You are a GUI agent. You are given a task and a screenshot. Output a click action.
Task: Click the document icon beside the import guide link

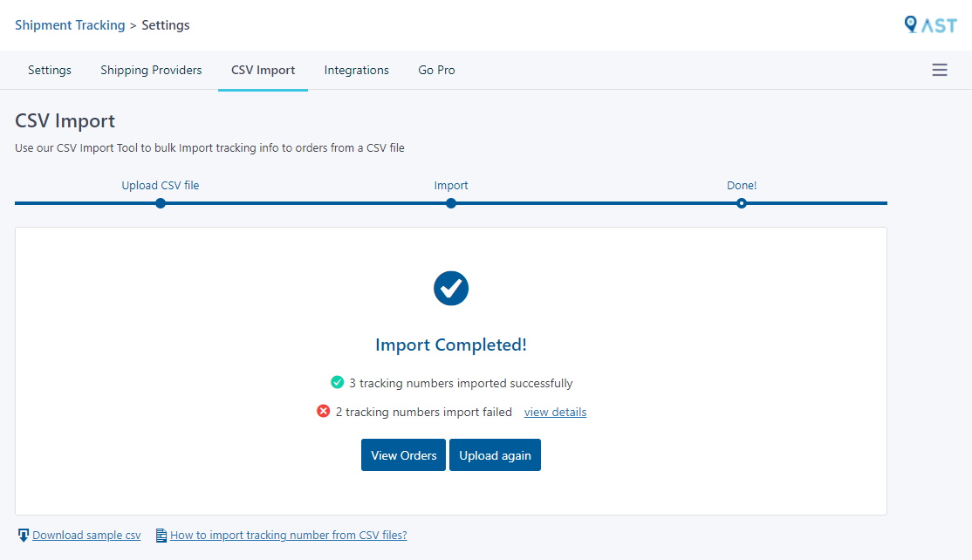pos(161,535)
